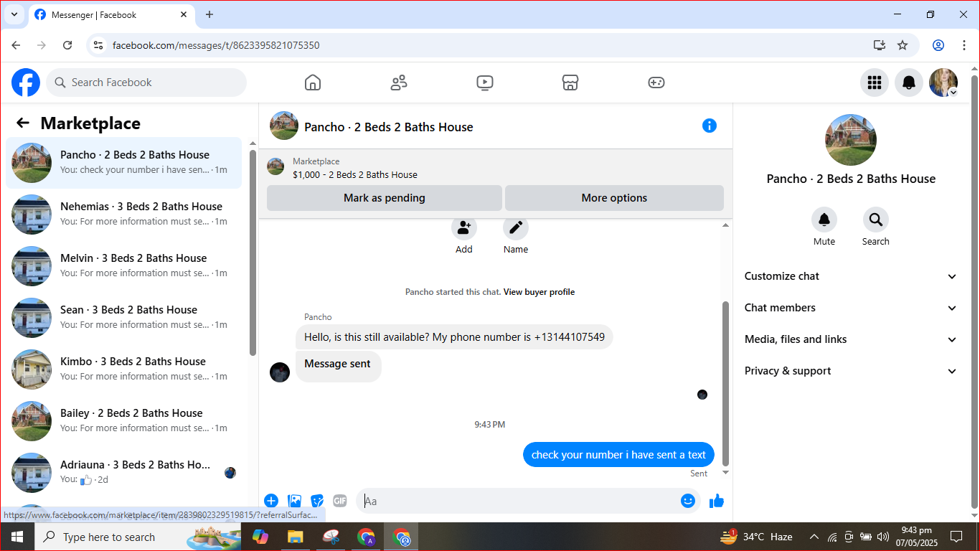
Task: Search in the conversation
Action: tap(876, 220)
